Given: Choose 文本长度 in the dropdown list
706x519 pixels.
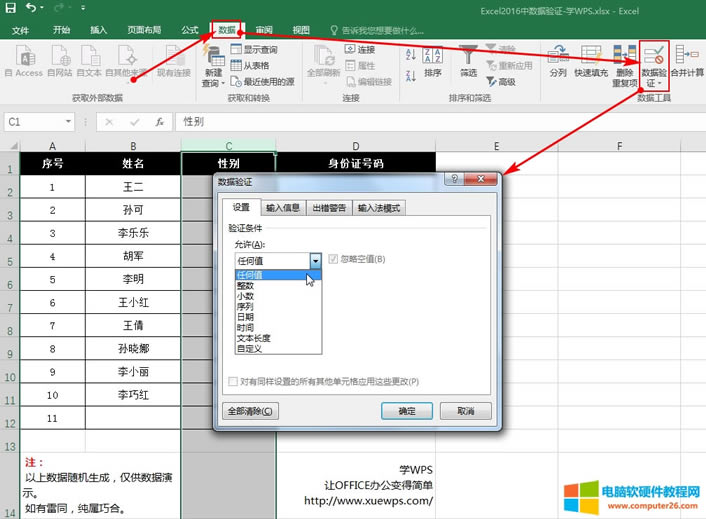Looking at the screenshot, I should (252, 338).
